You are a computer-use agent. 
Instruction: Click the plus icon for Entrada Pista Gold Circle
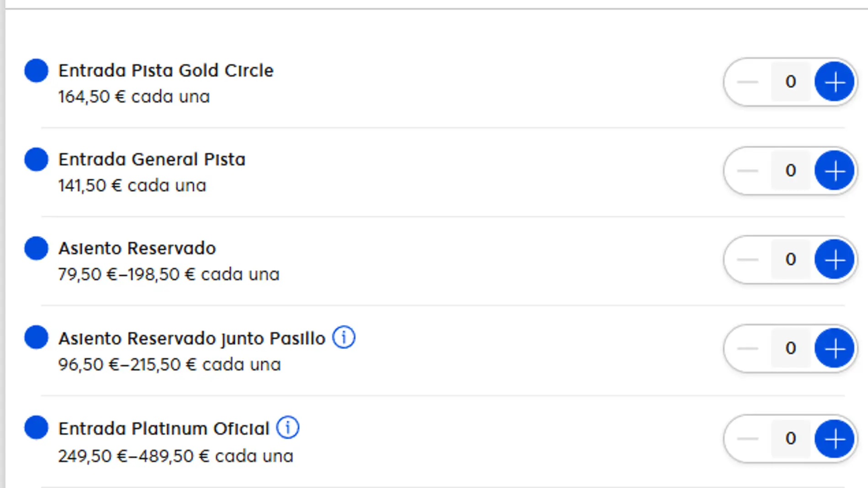click(x=834, y=82)
